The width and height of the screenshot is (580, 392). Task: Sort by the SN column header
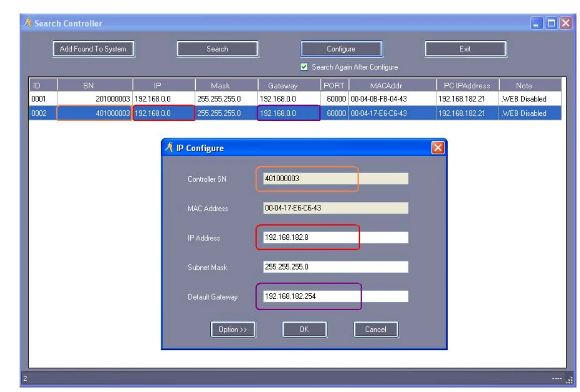pos(95,85)
